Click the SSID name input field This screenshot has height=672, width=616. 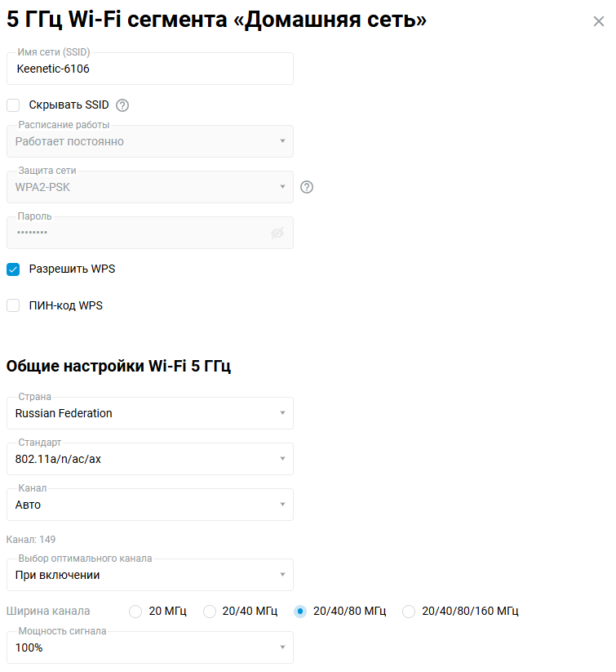tap(150, 69)
